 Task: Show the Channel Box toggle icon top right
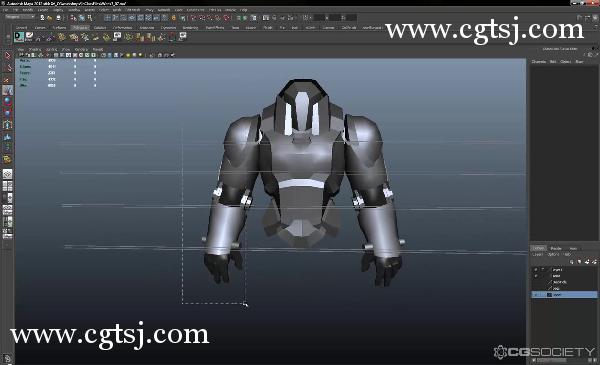click(595, 18)
